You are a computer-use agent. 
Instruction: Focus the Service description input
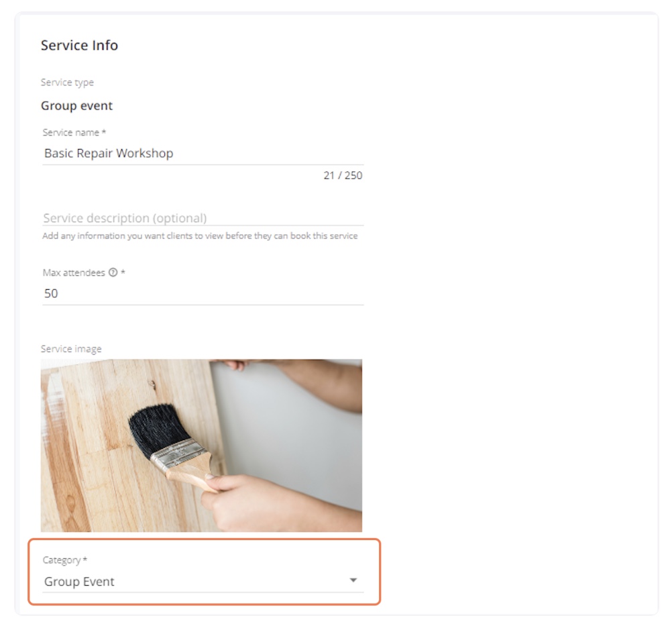pos(201,218)
